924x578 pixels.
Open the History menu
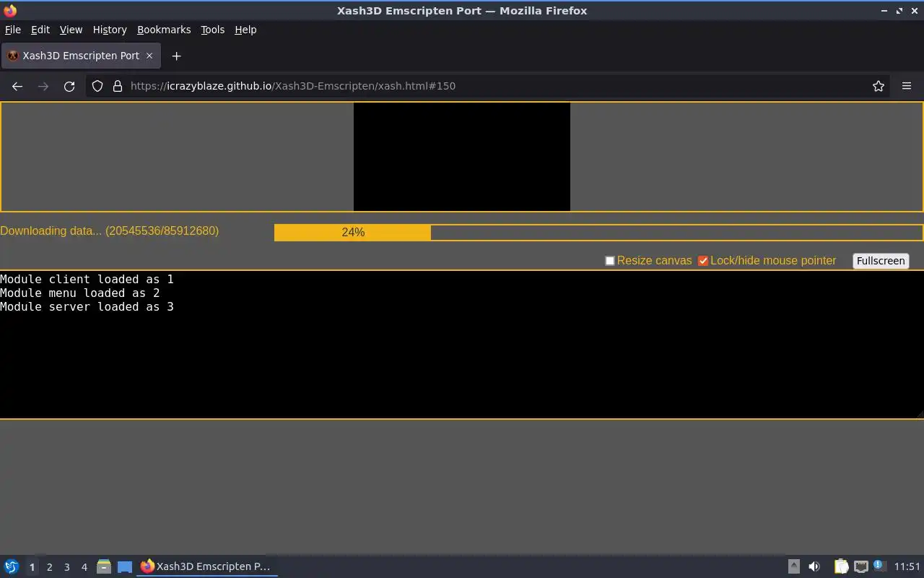coord(110,30)
